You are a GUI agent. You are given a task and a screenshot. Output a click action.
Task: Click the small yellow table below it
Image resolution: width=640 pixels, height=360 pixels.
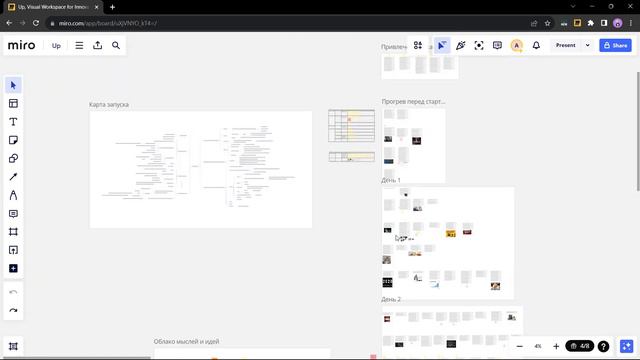[x=351, y=156]
